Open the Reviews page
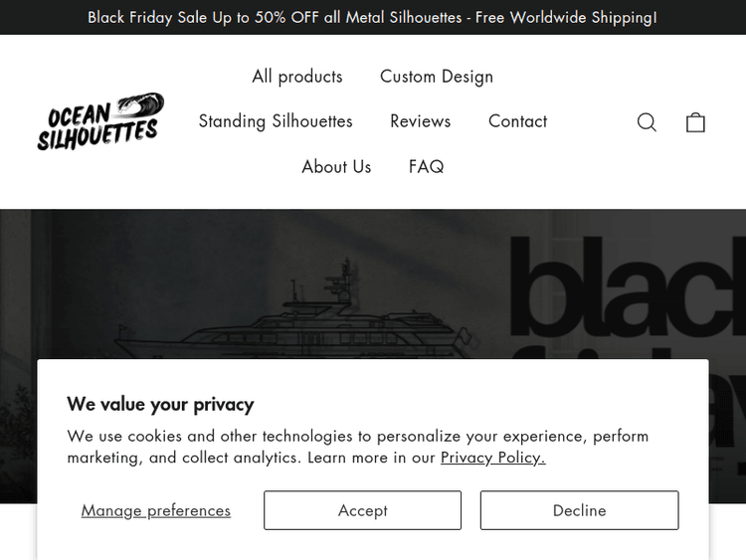 point(420,121)
